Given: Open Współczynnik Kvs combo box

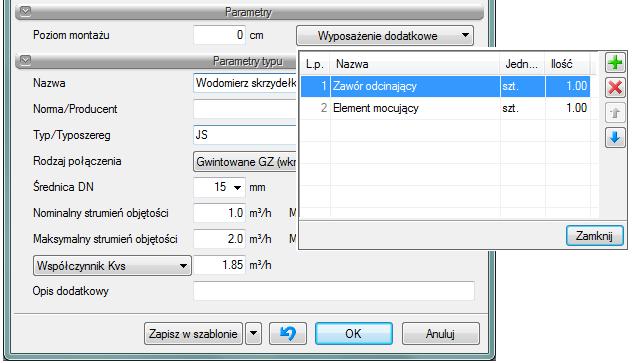Looking at the screenshot, I should pos(112,266).
